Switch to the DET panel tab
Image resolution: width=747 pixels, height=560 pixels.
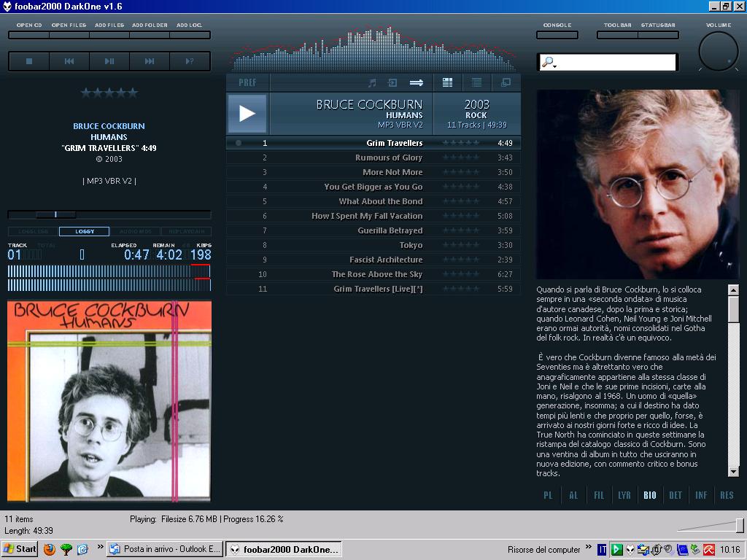[x=676, y=495]
